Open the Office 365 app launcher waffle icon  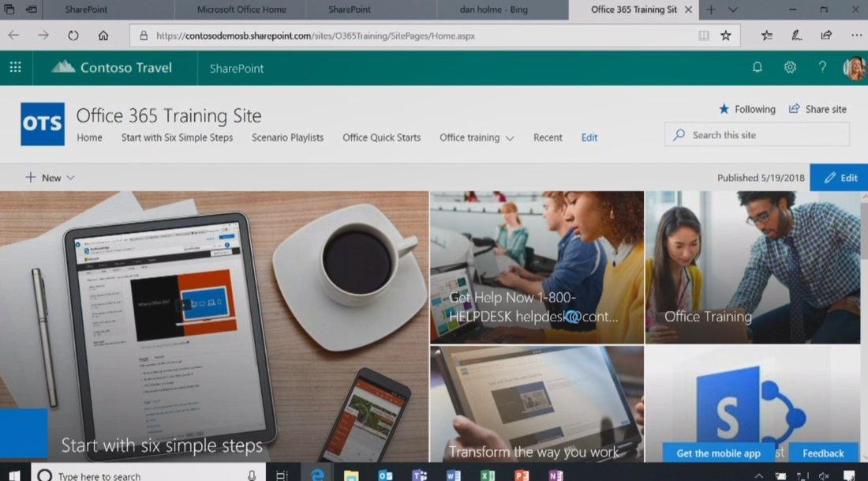coord(15,67)
